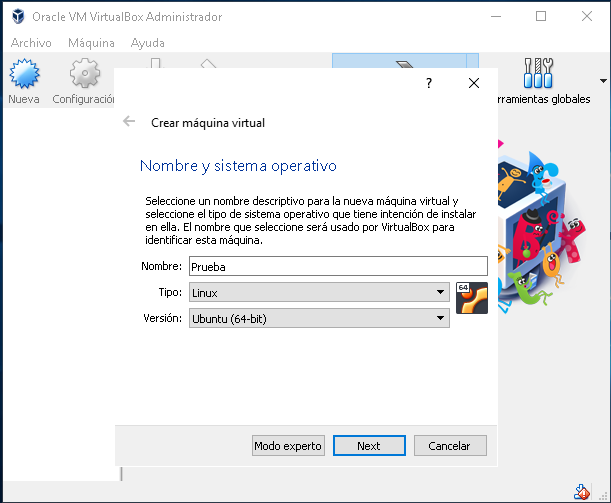Click the Tipo: field label
The height and width of the screenshot is (503, 611).
(170, 292)
